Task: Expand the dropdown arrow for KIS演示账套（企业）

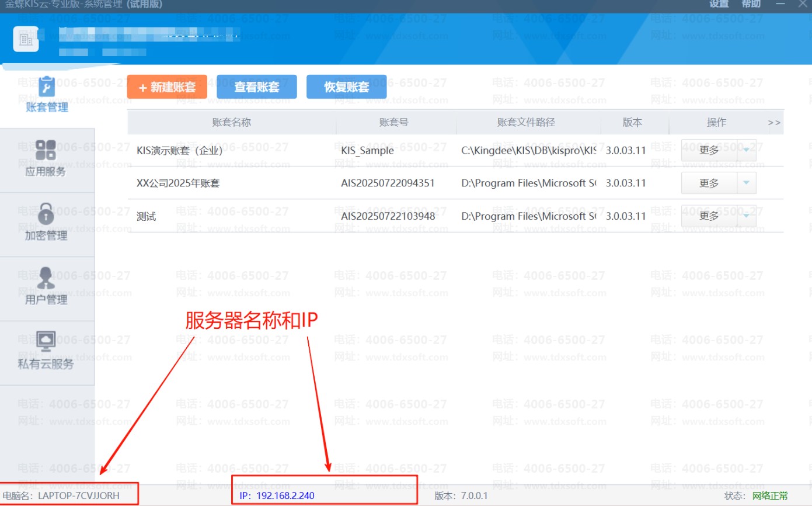Action: pos(747,150)
